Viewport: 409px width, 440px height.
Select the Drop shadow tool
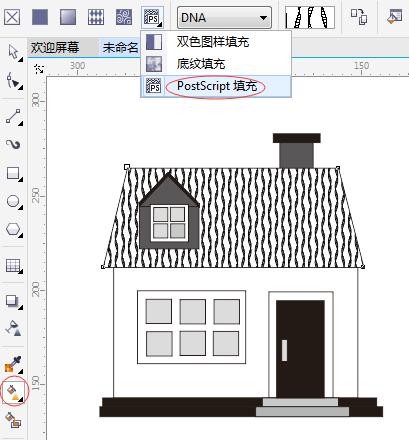(14, 301)
